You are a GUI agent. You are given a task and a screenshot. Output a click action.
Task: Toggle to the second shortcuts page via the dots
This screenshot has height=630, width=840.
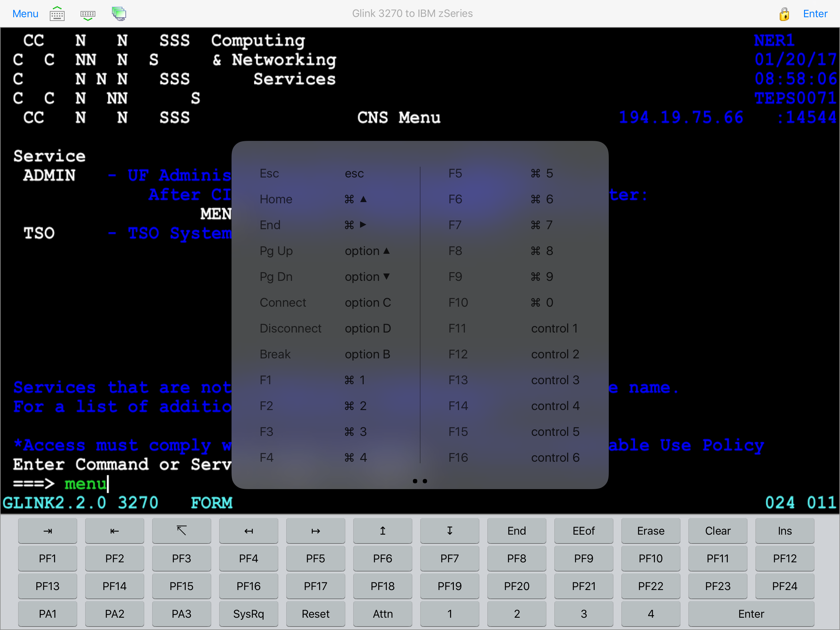425,481
